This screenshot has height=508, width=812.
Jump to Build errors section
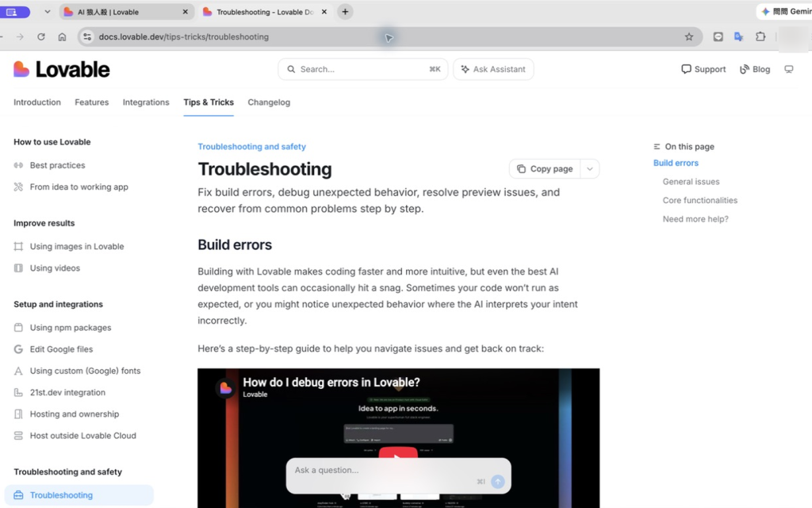676,163
